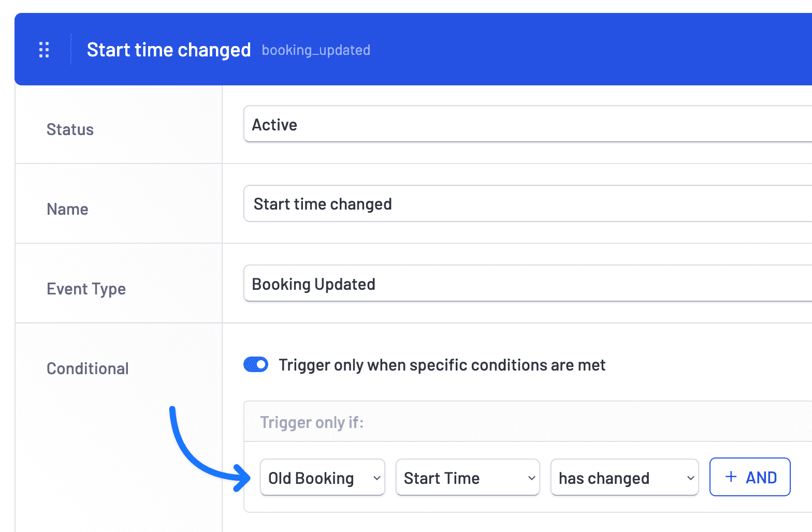Click the plus icon on the AND button
Screen dimensions: 812x532
click(x=730, y=477)
